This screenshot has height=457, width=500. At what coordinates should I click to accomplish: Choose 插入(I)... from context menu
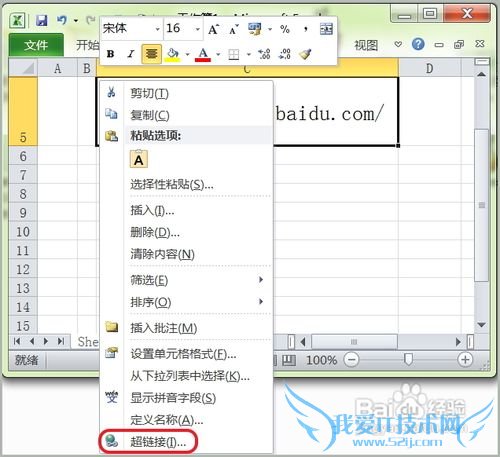pyautogui.click(x=187, y=210)
